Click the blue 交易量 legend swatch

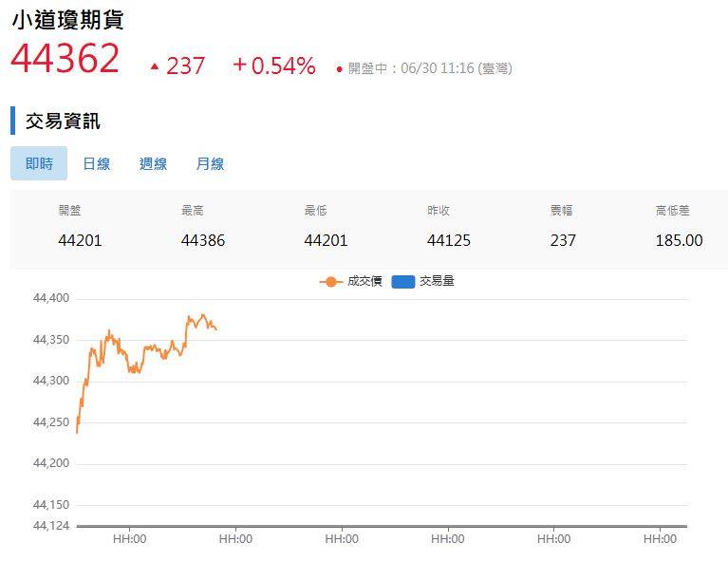403,282
